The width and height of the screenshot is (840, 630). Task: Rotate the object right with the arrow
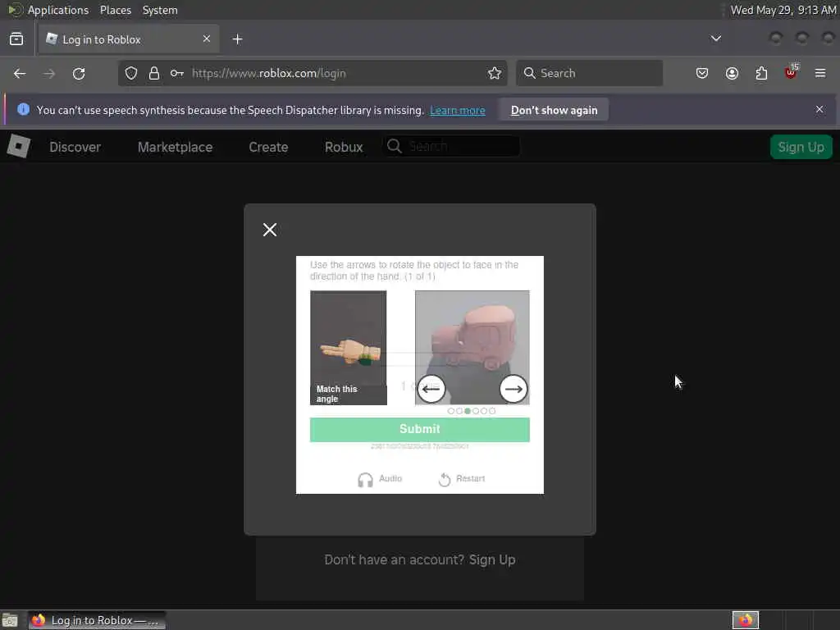pos(514,389)
